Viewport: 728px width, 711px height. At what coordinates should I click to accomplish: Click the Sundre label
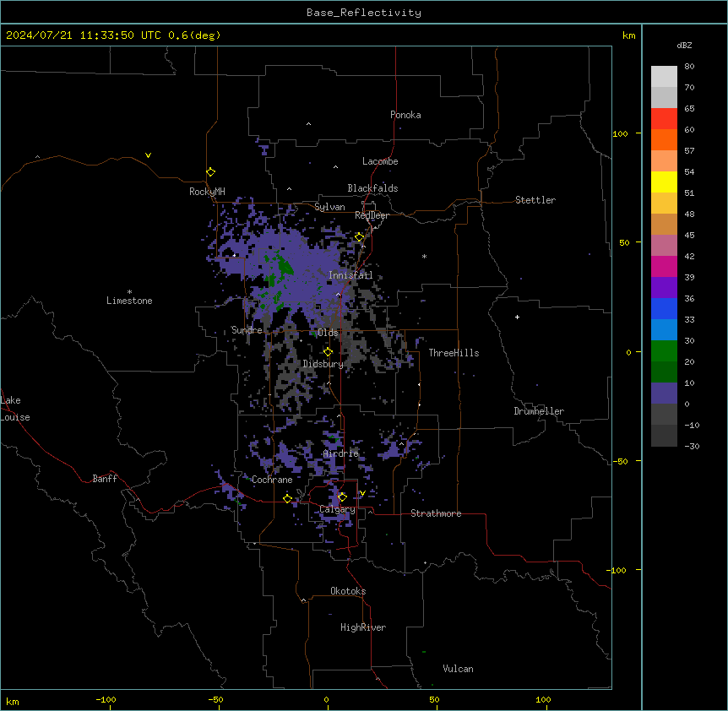tap(247, 330)
